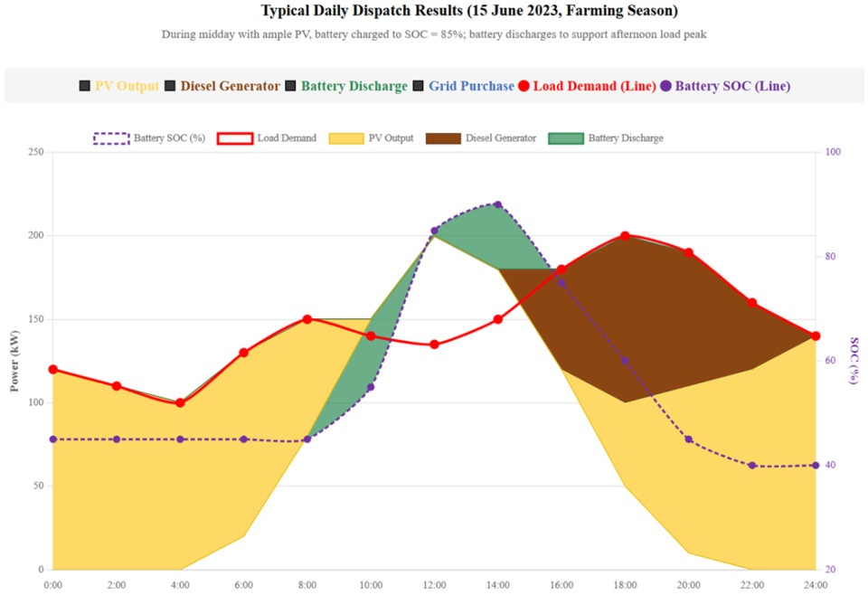Screen dimensions: 868x595
Task: Click the Battery SOC point at 0:00
Action: point(53,439)
